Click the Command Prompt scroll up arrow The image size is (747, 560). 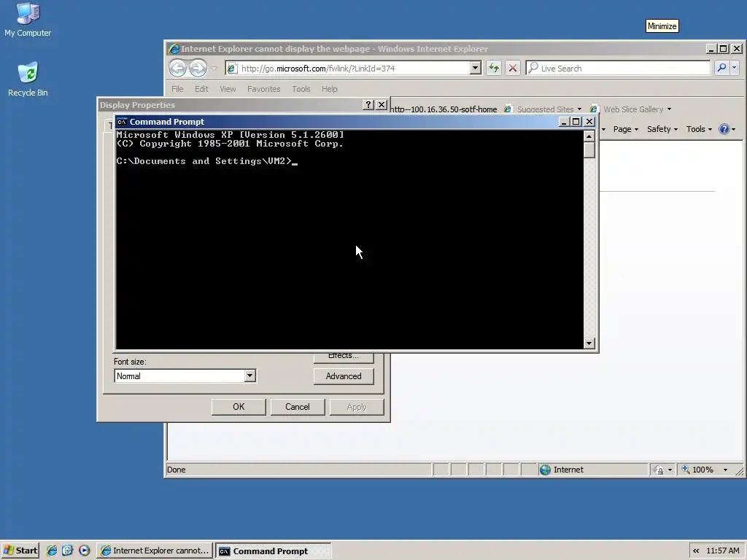[589, 136]
